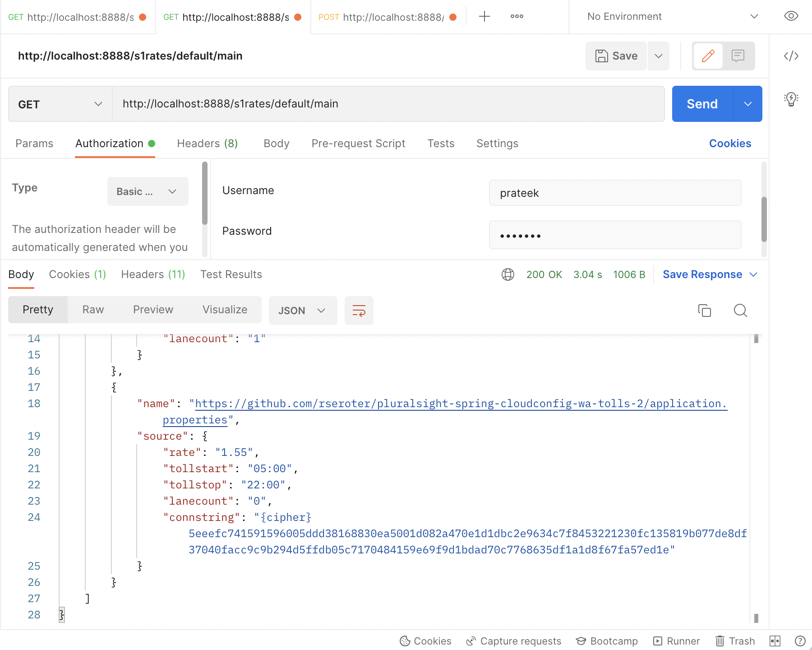Copy the response body to clipboard
Screen dimensions: 812x650
(x=704, y=311)
